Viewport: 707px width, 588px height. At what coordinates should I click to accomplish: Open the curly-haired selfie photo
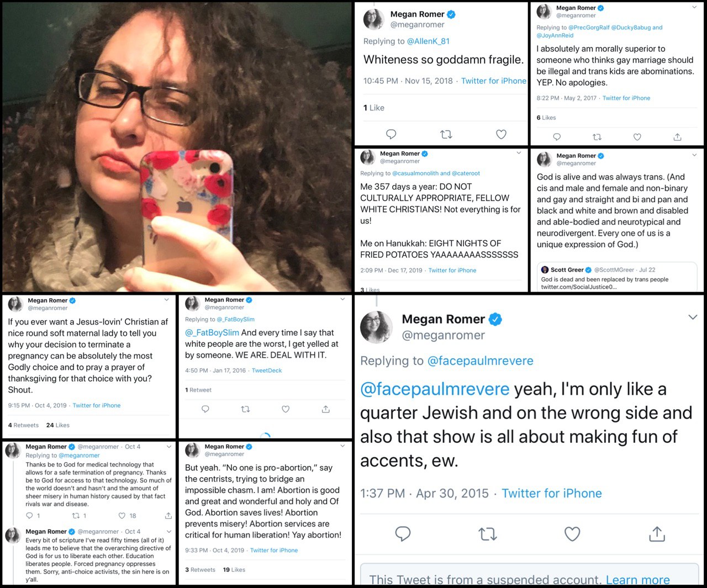click(177, 147)
